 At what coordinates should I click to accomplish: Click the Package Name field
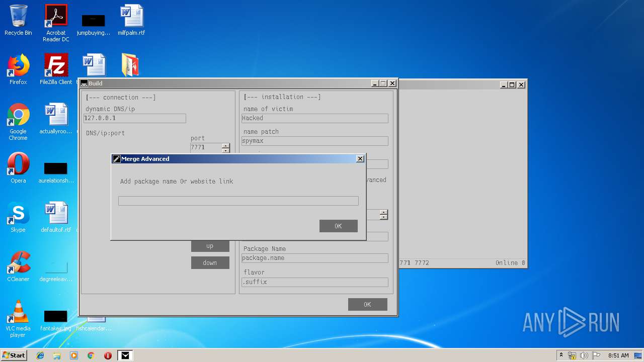point(315,258)
